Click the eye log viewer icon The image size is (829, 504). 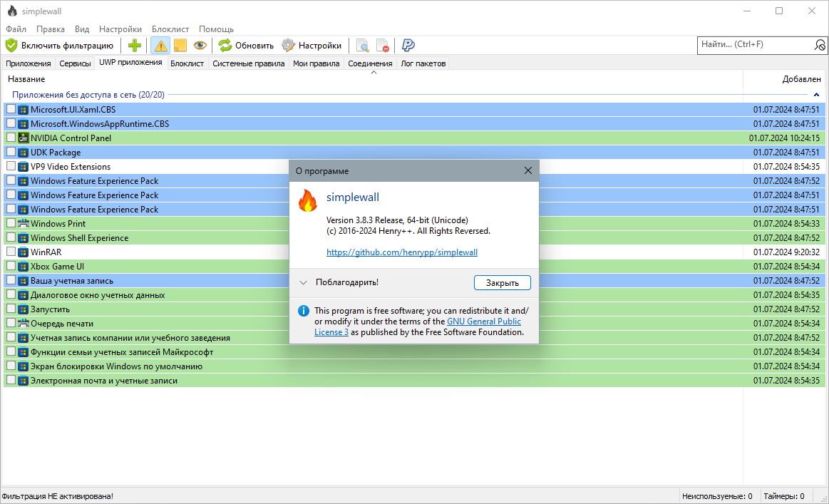click(200, 46)
